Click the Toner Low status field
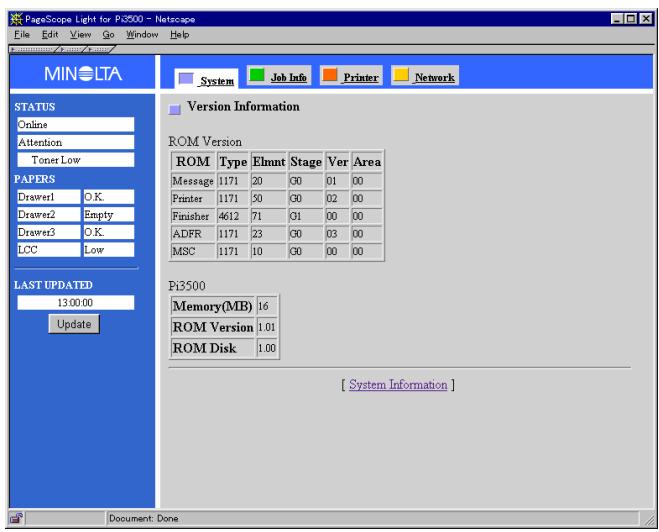The image size is (659, 532). coord(76,160)
